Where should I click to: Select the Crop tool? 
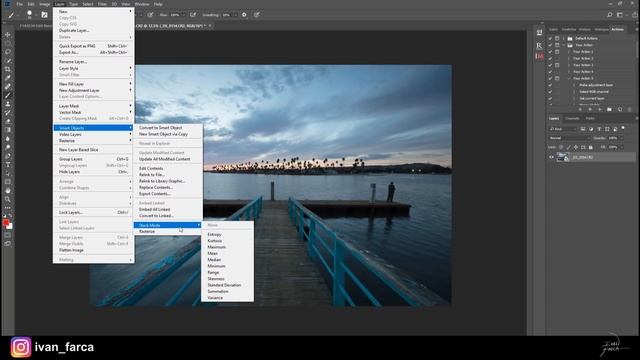[8, 69]
